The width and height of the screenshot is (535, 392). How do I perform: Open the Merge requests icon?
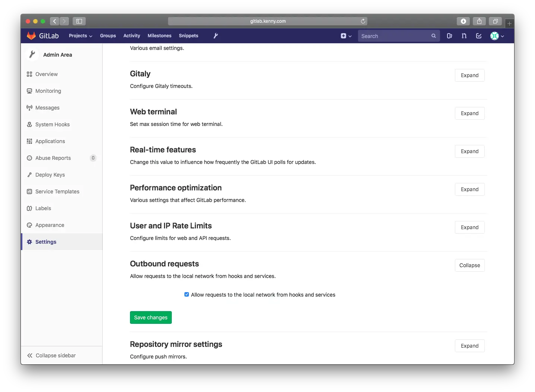click(464, 36)
